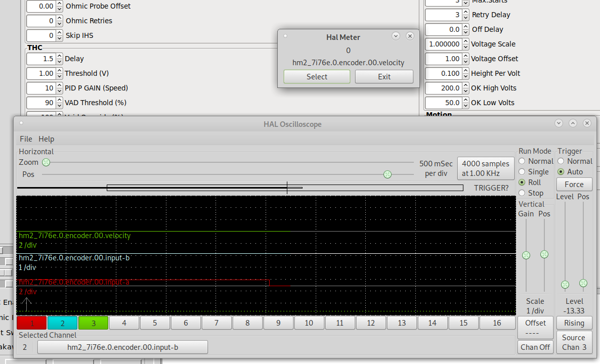Screen dimensions: 600x364
Task: Decrease the Voltage Scale value
Action: click(466, 47)
